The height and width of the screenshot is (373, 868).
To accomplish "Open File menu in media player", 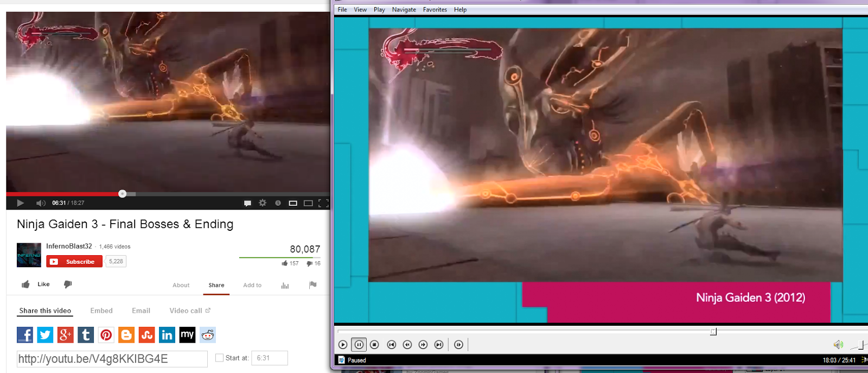I will tap(342, 10).
